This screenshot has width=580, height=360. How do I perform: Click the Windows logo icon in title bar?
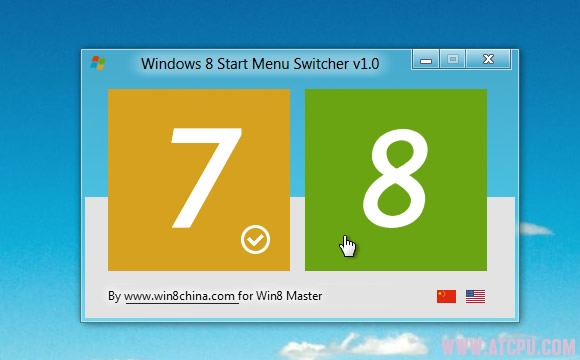click(98, 63)
